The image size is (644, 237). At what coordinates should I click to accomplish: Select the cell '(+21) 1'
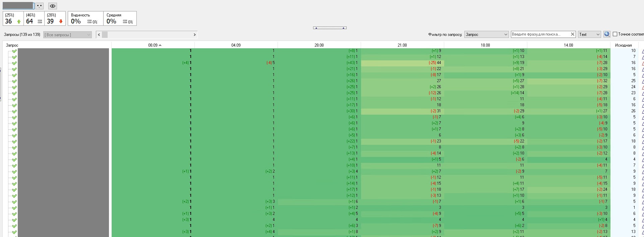click(319, 69)
